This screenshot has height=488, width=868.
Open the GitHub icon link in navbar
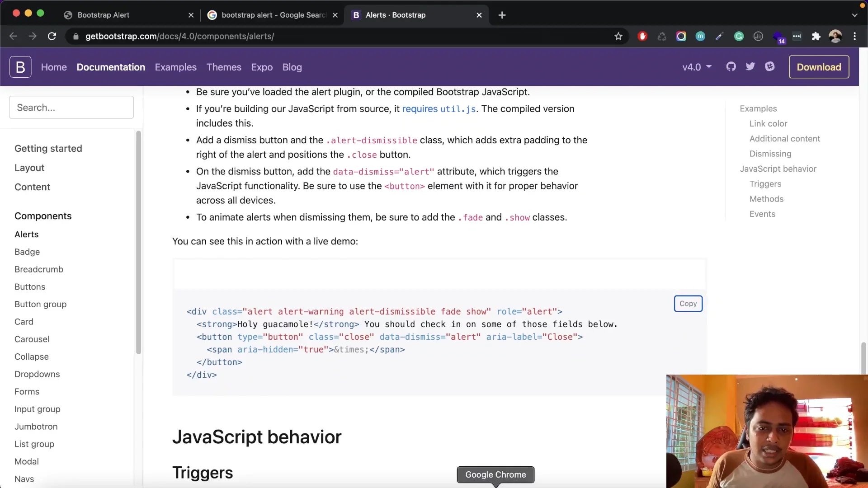click(x=731, y=67)
